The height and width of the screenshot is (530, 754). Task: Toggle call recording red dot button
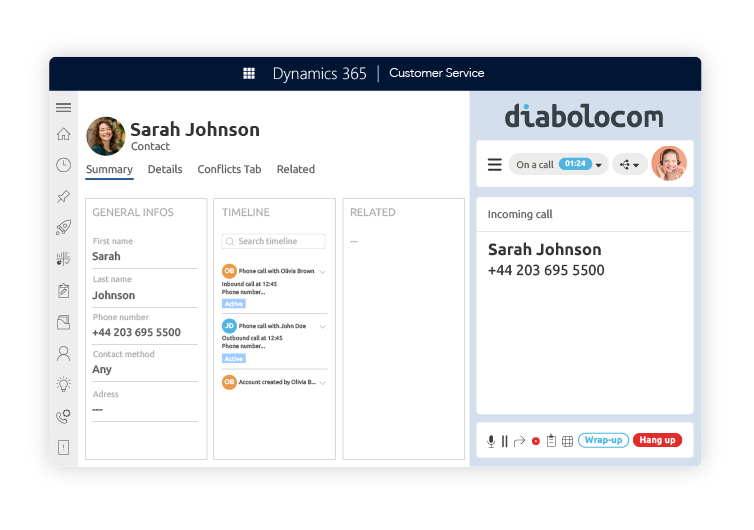[536, 441]
